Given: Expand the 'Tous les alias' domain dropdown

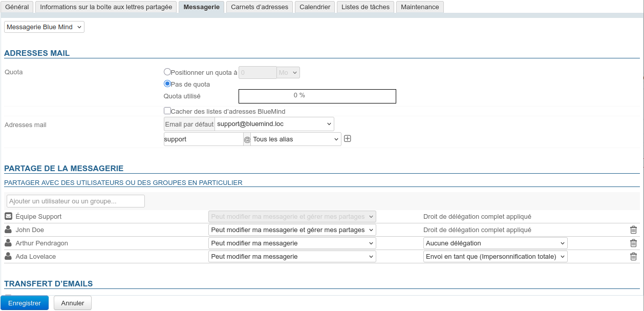Looking at the screenshot, I should (295, 139).
